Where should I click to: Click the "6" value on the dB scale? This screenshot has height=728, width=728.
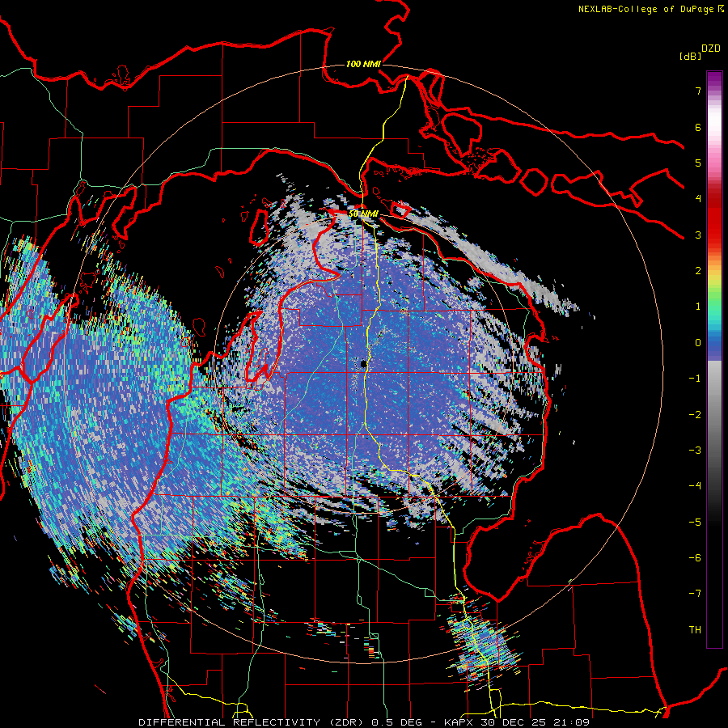click(698, 127)
